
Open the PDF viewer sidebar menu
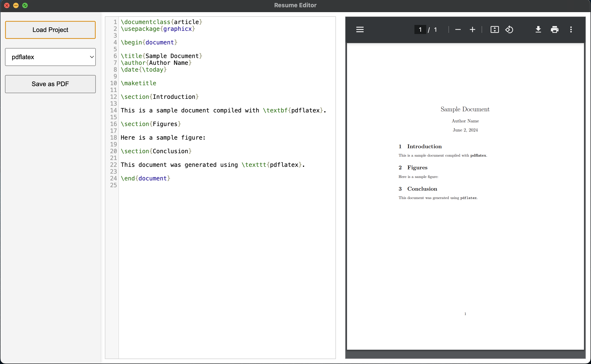tap(360, 30)
